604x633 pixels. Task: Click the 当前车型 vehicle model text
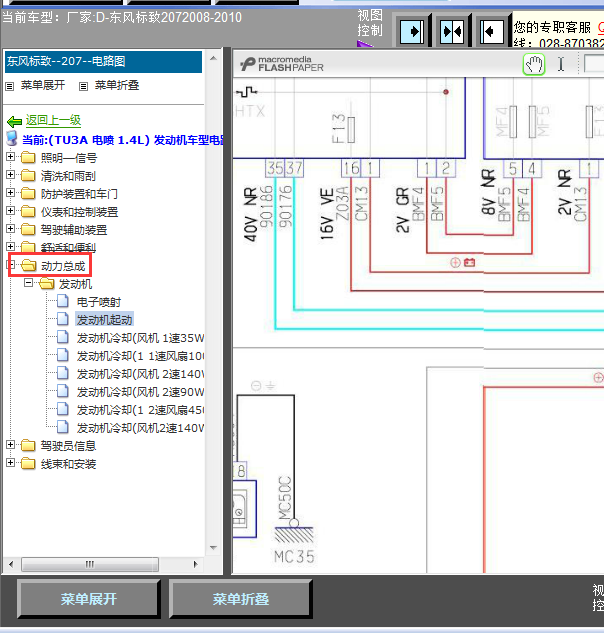(122, 18)
